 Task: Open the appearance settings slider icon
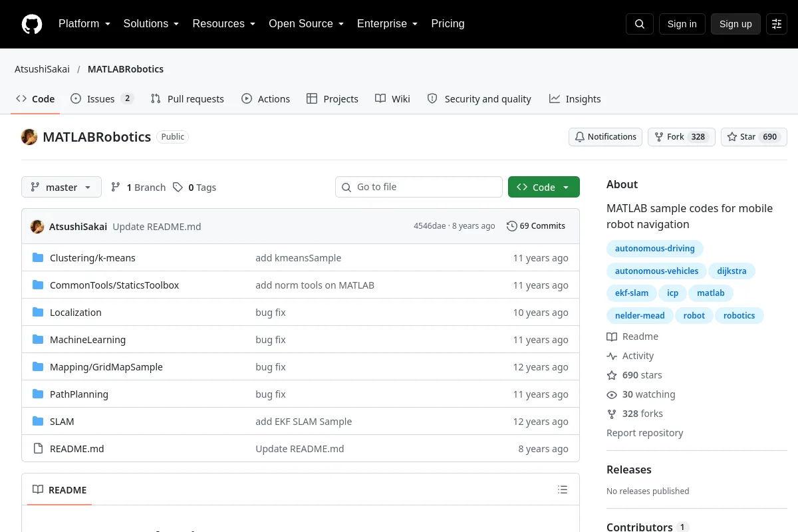777,24
